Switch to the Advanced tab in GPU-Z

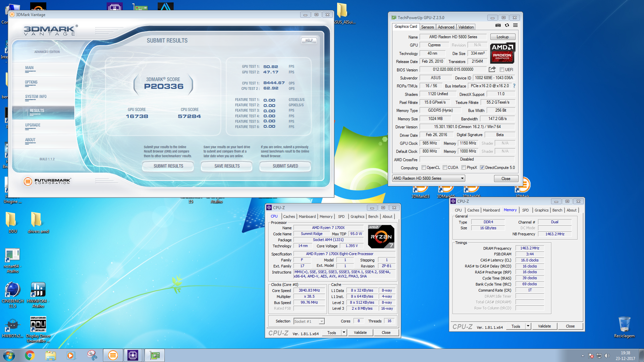tap(446, 27)
